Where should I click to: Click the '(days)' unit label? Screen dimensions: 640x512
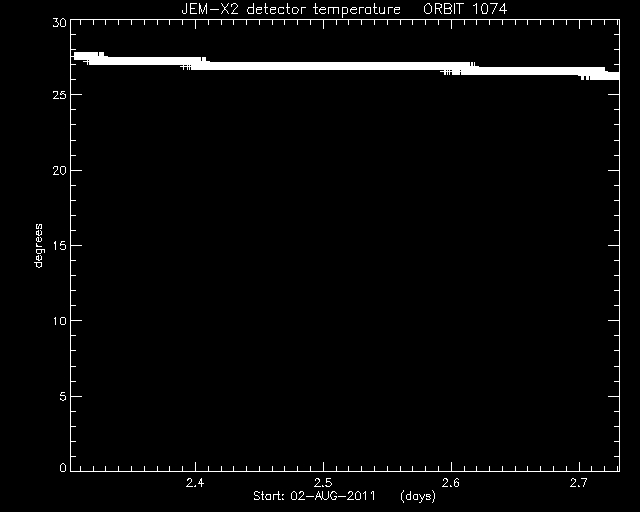[418, 496]
